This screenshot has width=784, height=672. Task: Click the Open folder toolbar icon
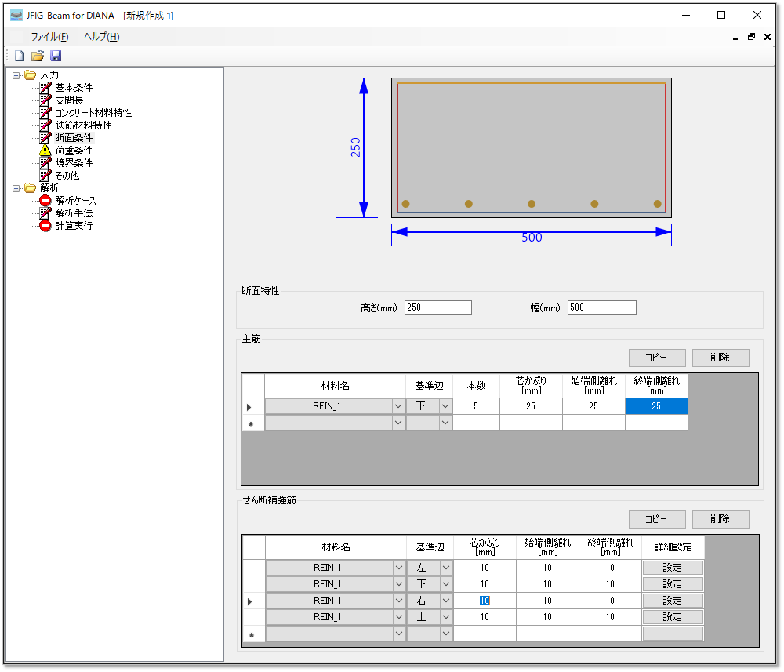click(x=37, y=56)
